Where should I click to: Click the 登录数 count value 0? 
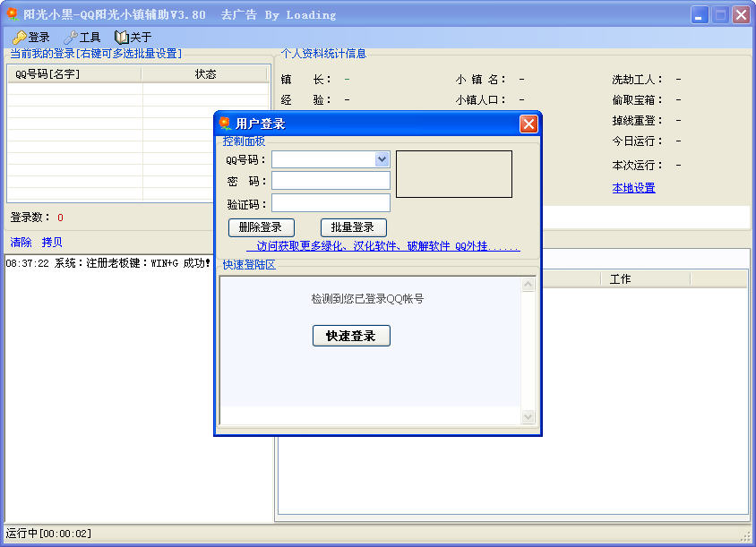coord(60,218)
